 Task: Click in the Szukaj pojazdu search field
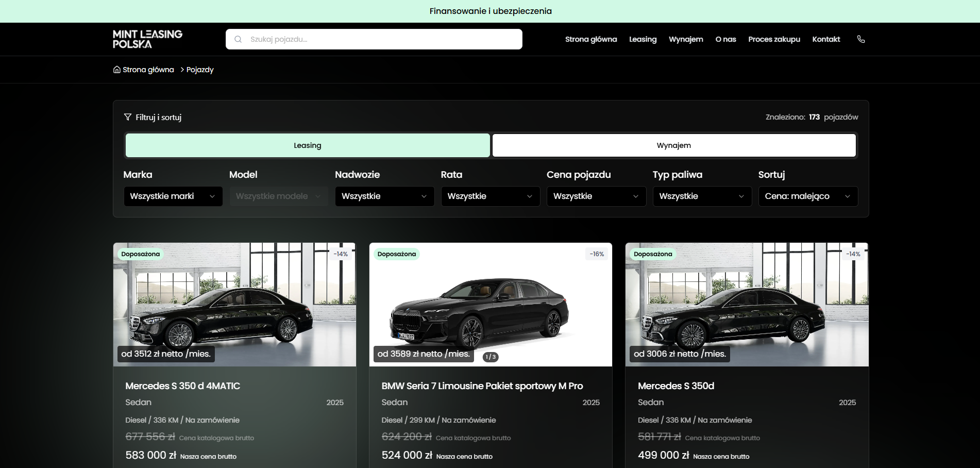pos(374,39)
